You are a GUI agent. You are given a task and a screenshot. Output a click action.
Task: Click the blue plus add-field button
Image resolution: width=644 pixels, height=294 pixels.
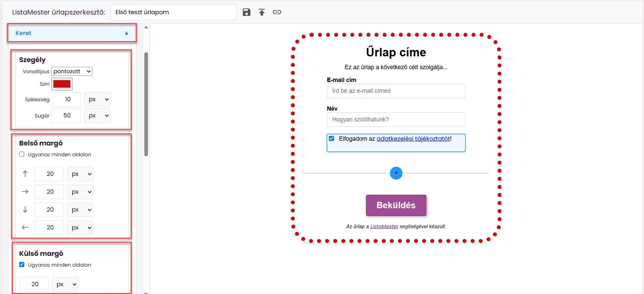tap(396, 173)
